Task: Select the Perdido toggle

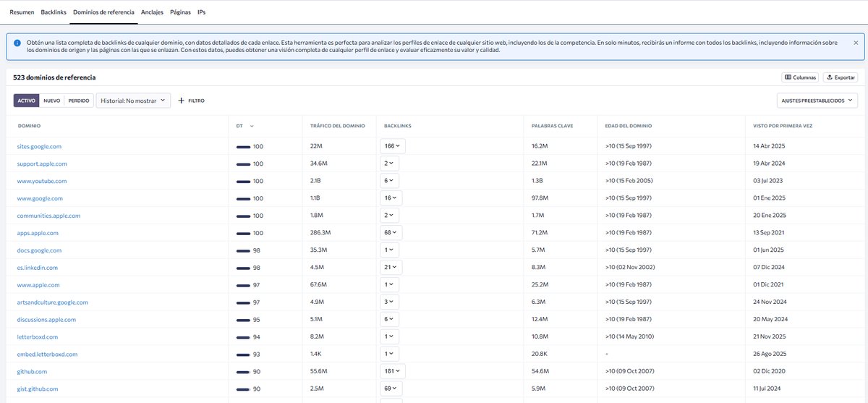Action: 79,101
